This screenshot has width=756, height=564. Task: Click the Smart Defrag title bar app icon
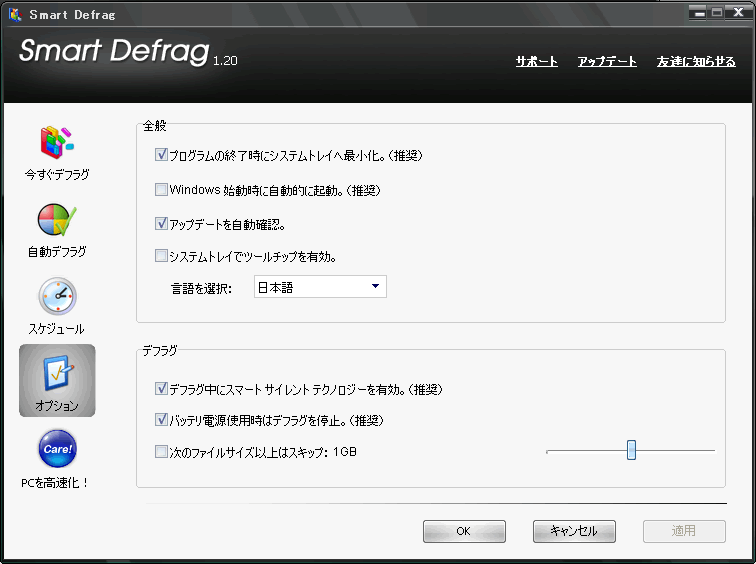[x=15, y=14]
